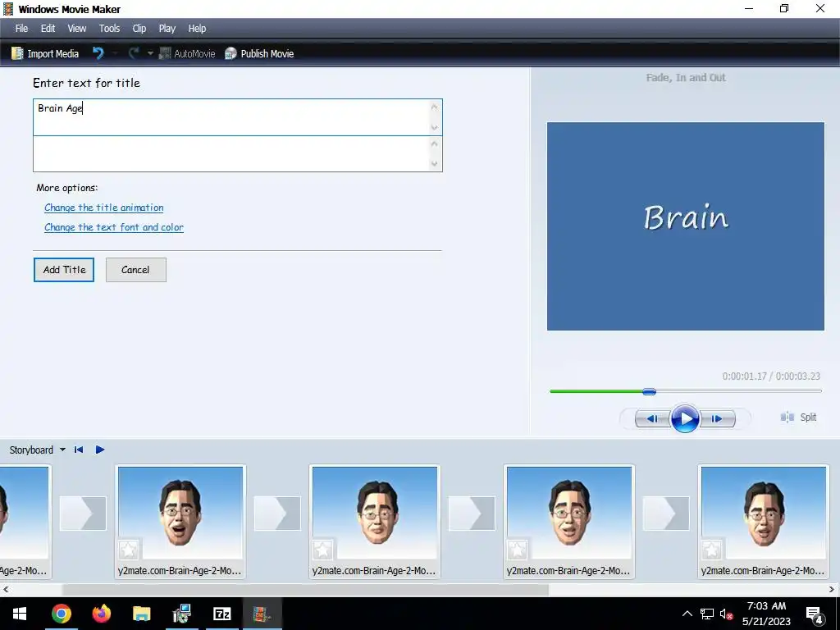840x630 pixels.
Task: Open the Help menu
Action: (x=197, y=29)
